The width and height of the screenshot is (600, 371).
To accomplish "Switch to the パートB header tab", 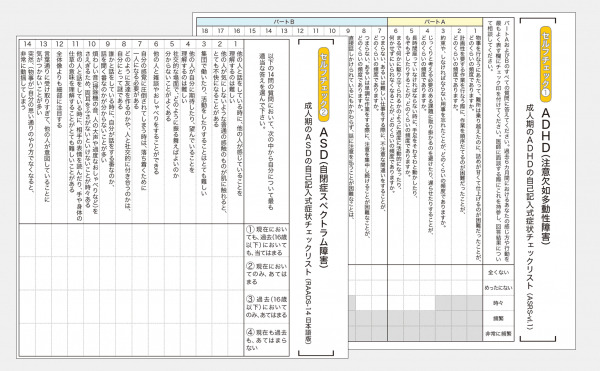I will click(x=292, y=22).
